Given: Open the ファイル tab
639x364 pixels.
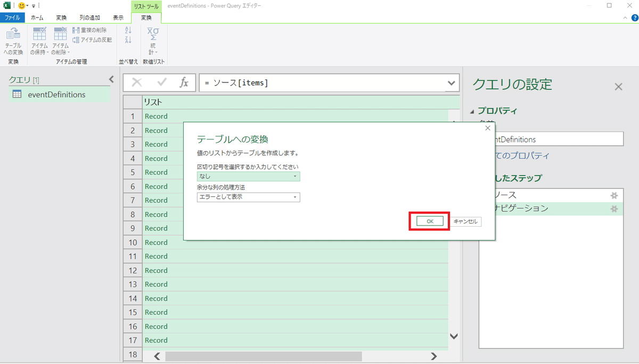Looking at the screenshot, I should click(12, 18).
